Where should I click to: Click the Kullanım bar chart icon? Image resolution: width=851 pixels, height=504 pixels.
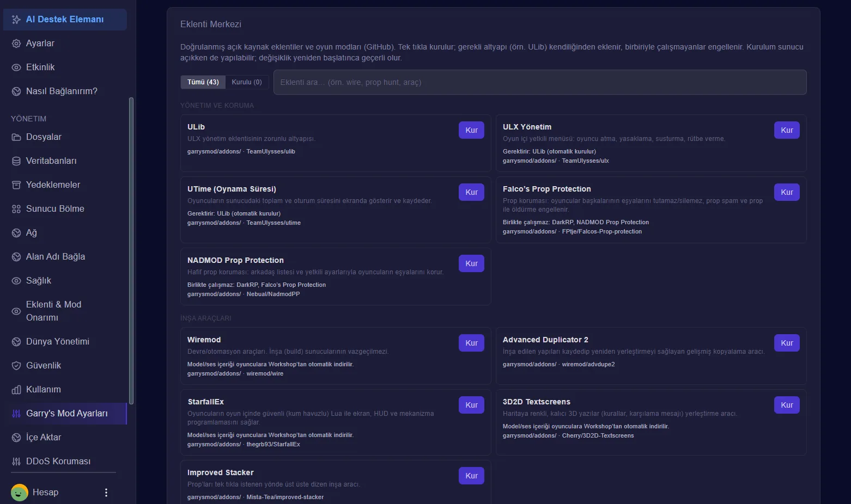pos(16,390)
